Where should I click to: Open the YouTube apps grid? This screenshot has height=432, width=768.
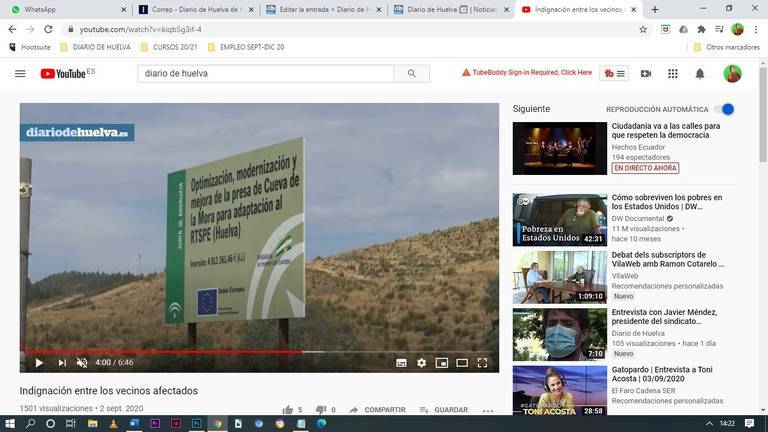coord(673,73)
